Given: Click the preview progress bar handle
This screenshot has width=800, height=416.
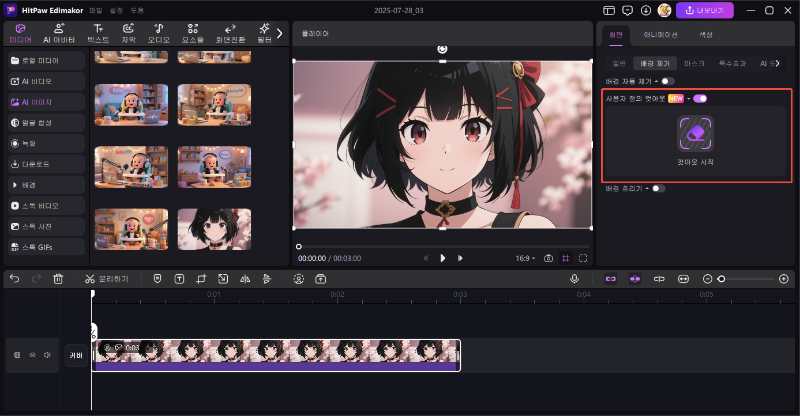Looking at the screenshot, I should click(298, 247).
